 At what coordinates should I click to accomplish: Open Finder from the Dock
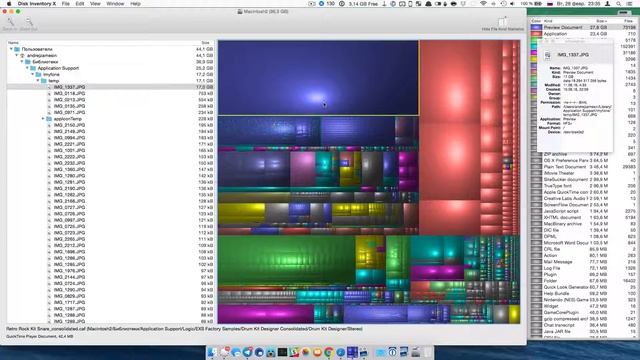point(212,352)
